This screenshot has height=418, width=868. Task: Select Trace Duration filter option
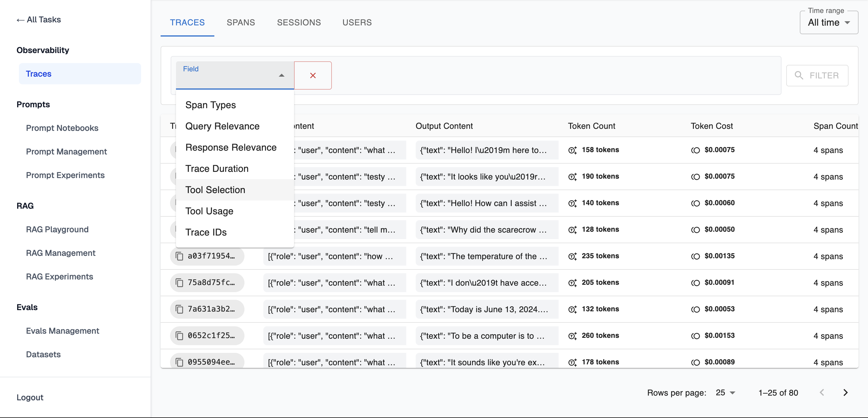coord(217,169)
